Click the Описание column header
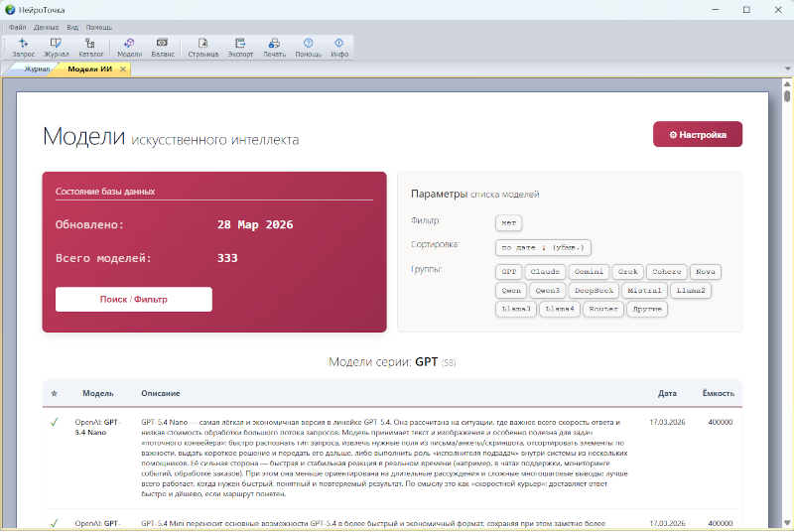 click(161, 393)
